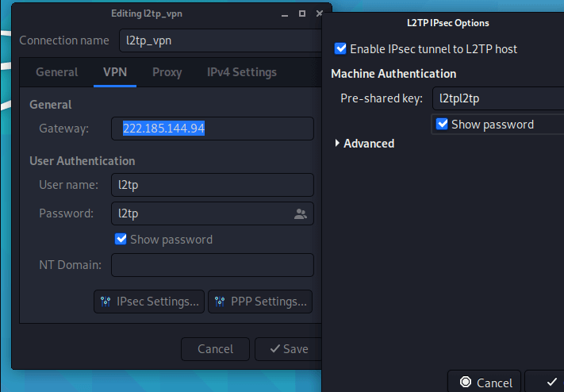Maximize the Editing l2tp_vpn window
This screenshot has height=392, width=564.
(x=301, y=14)
